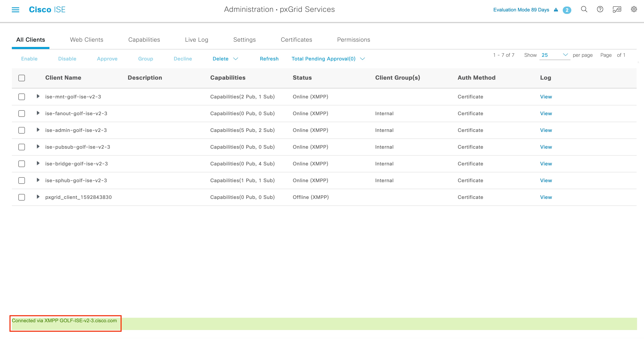The image size is (644, 339).
Task: Open the help question mark icon
Action: (x=600, y=10)
